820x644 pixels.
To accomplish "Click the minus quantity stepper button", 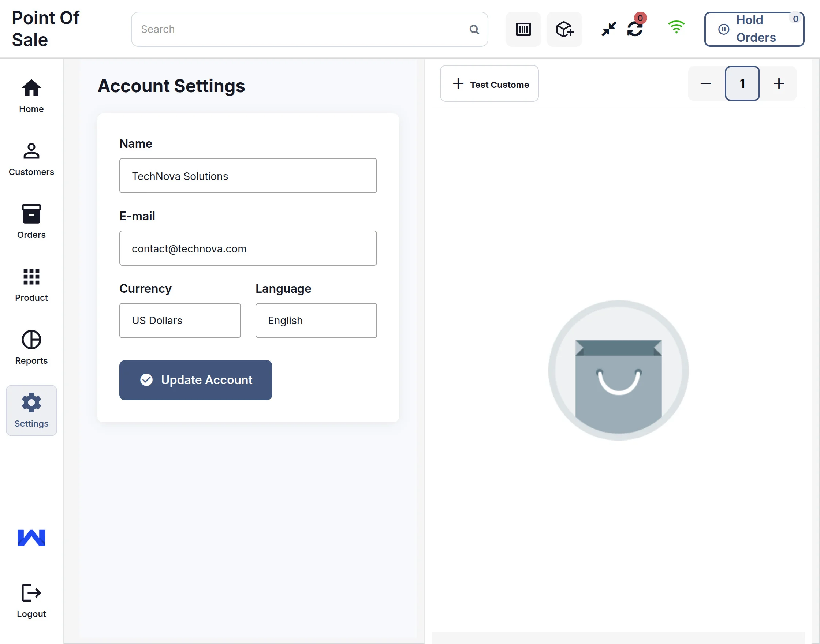I will pyautogui.click(x=706, y=83).
